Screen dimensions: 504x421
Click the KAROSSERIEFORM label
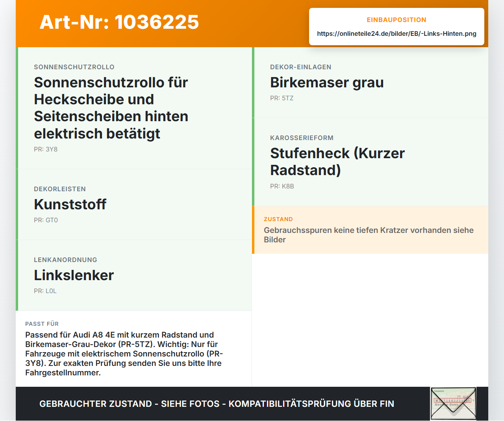[x=302, y=138]
